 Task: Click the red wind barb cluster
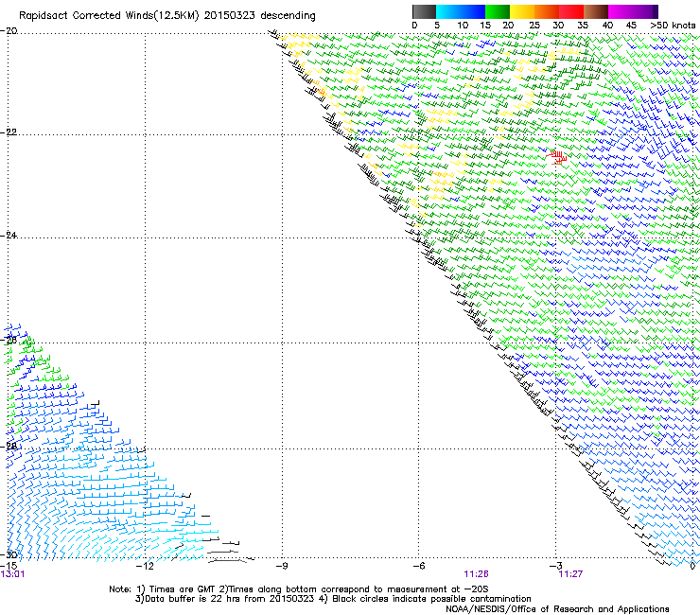557,158
